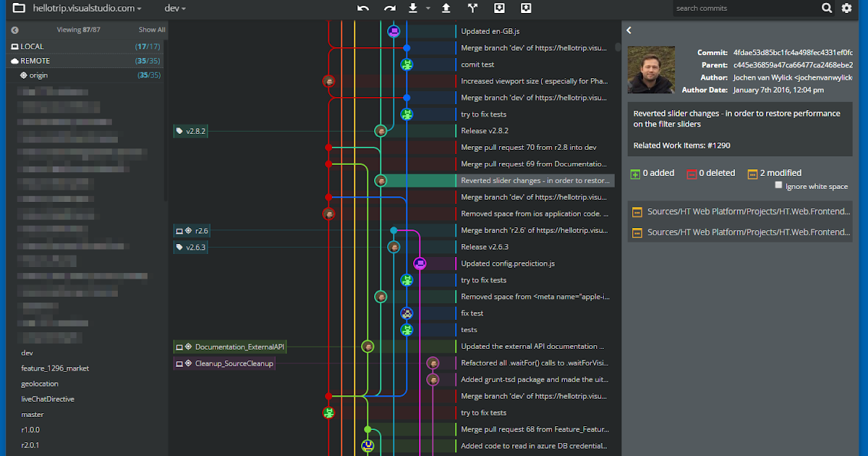Select the Pull icon in the toolbar
This screenshot has width=868, height=456.
(413, 8)
